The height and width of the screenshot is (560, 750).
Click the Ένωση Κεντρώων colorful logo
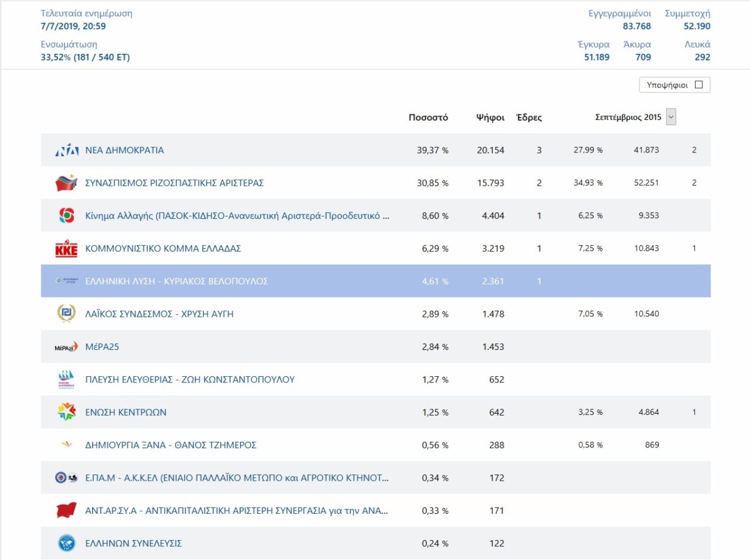[x=66, y=412]
